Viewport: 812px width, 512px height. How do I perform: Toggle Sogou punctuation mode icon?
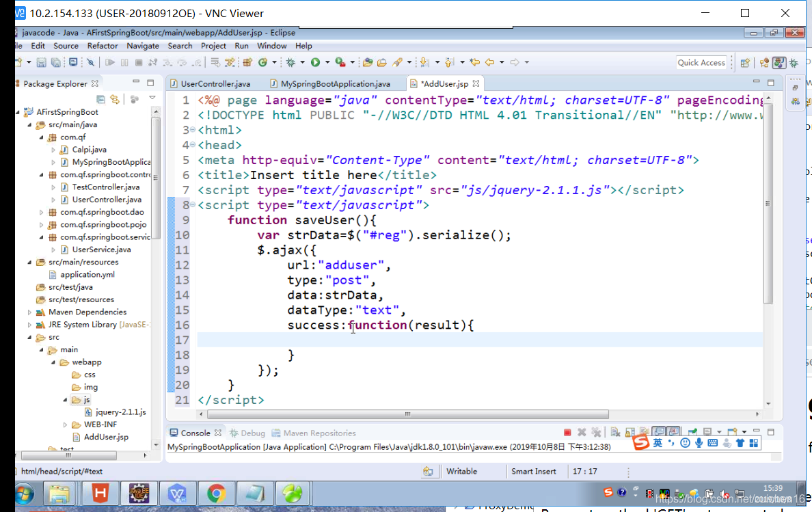coord(671,442)
